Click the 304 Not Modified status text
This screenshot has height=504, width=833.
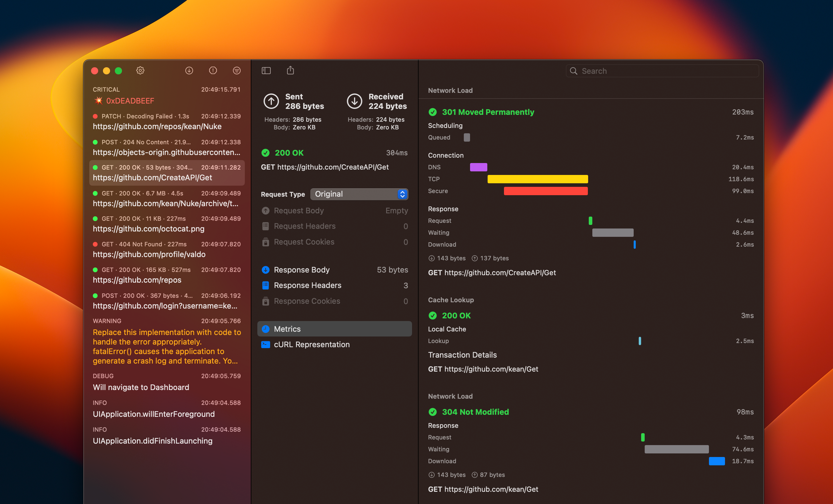(475, 412)
